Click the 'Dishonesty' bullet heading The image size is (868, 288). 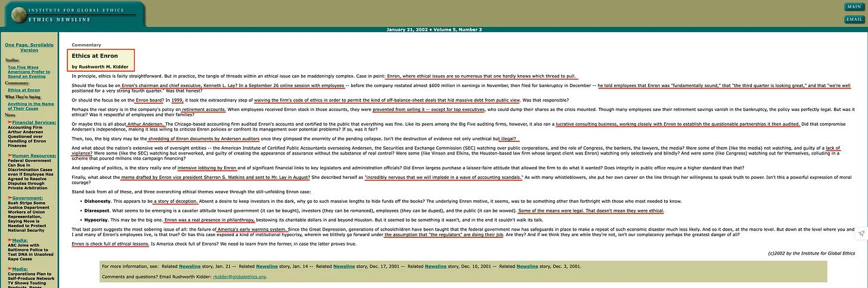tap(98, 202)
